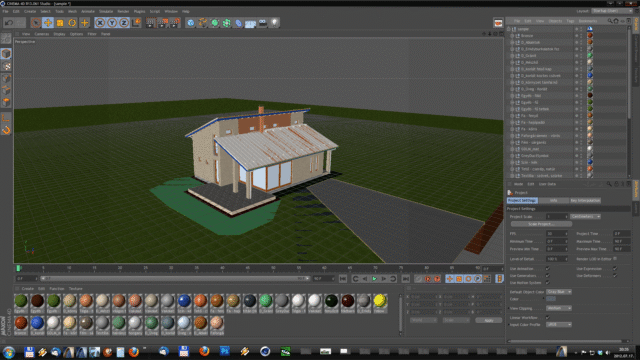The image size is (640, 360).
Task: Collapse the root sample object
Action: (x=509, y=29)
